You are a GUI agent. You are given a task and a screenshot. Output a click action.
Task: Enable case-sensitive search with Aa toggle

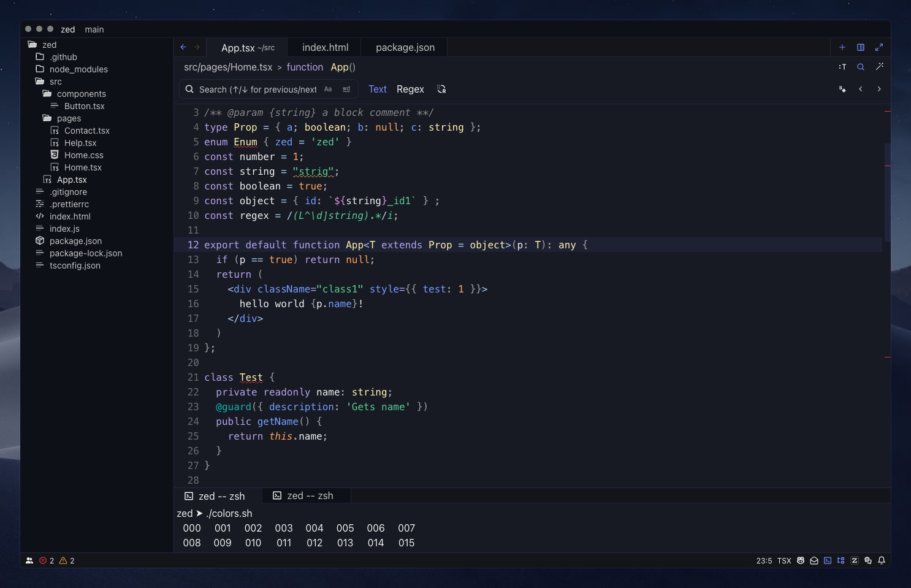pos(328,89)
